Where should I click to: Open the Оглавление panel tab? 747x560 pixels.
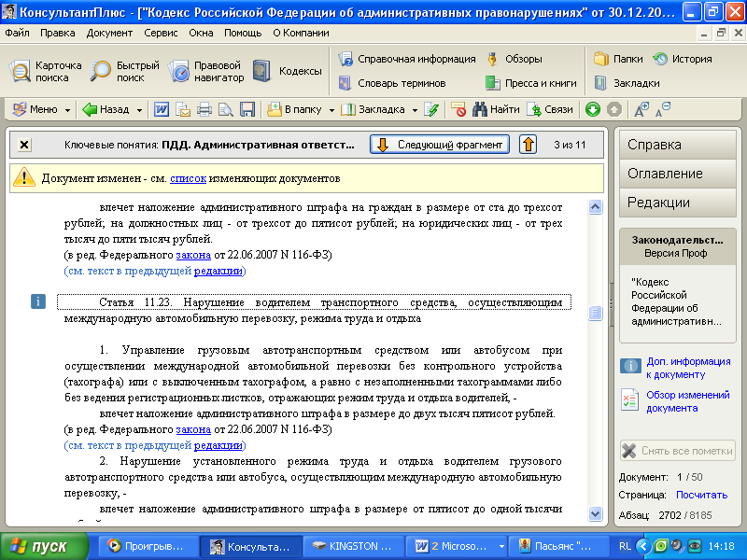[678, 174]
